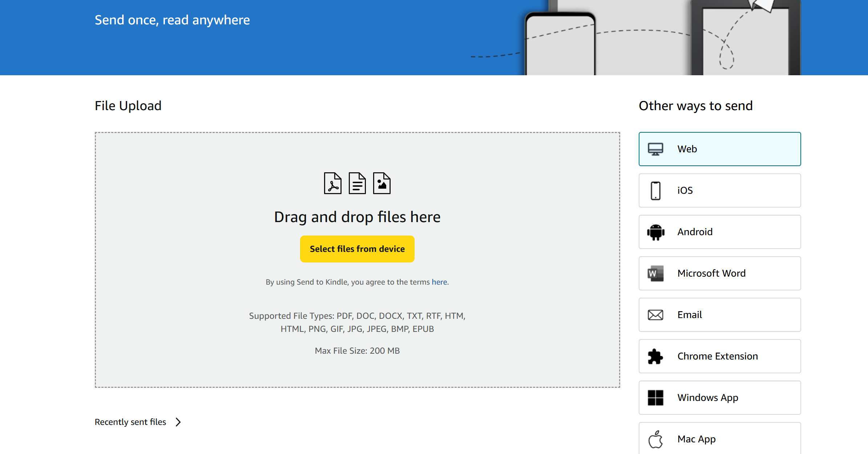The height and width of the screenshot is (454, 868).
Task: Pick the Microsoft Word option
Action: (x=720, y=273)
